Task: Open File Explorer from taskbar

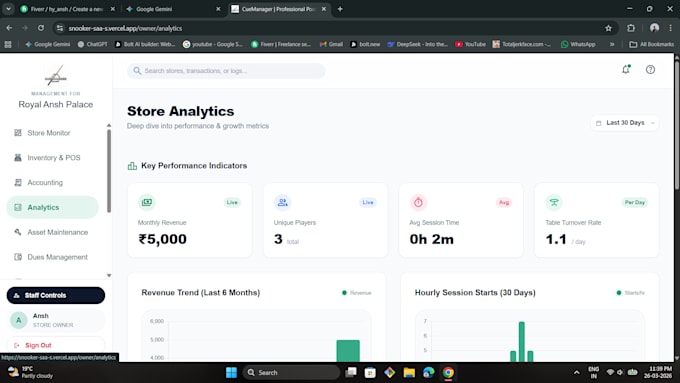Action: [409, 373]
